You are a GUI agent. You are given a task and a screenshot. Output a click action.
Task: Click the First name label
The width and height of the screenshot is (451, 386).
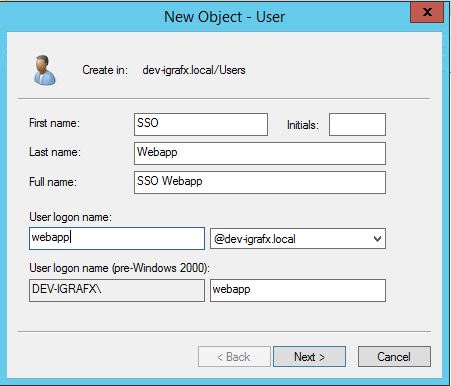[x=54, y=123]
